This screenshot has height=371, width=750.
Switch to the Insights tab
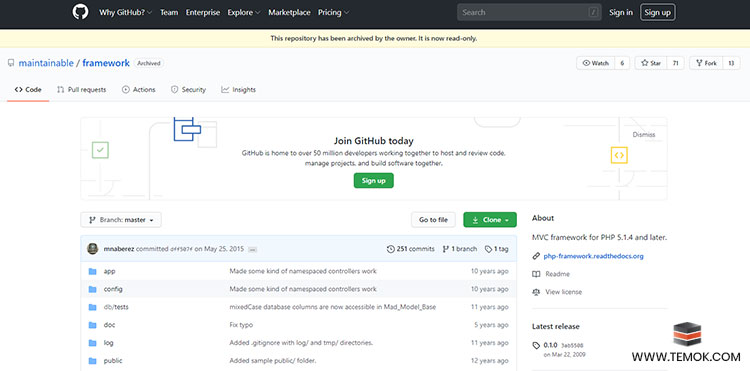click(239, 89)
